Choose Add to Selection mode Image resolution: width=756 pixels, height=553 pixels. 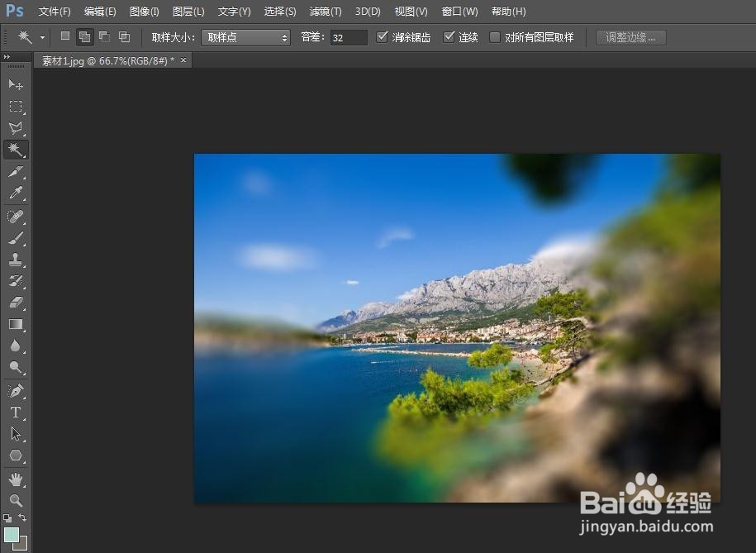click(x=85, y=36)
